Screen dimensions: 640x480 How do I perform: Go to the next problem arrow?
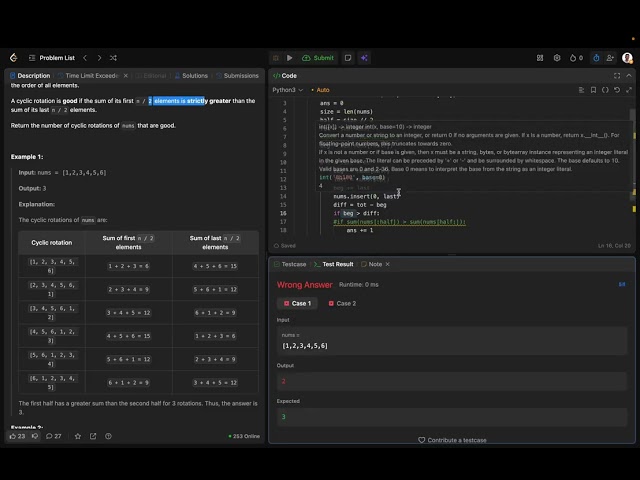(99, 58)
